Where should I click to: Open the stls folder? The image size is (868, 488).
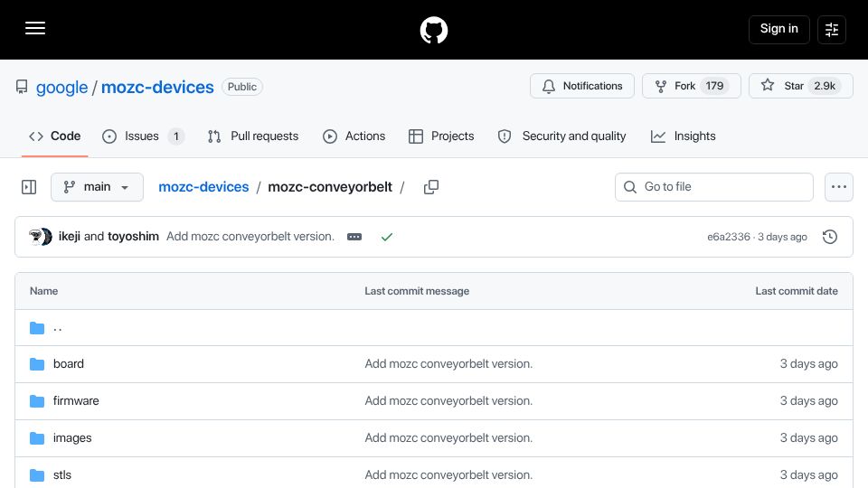62,474
